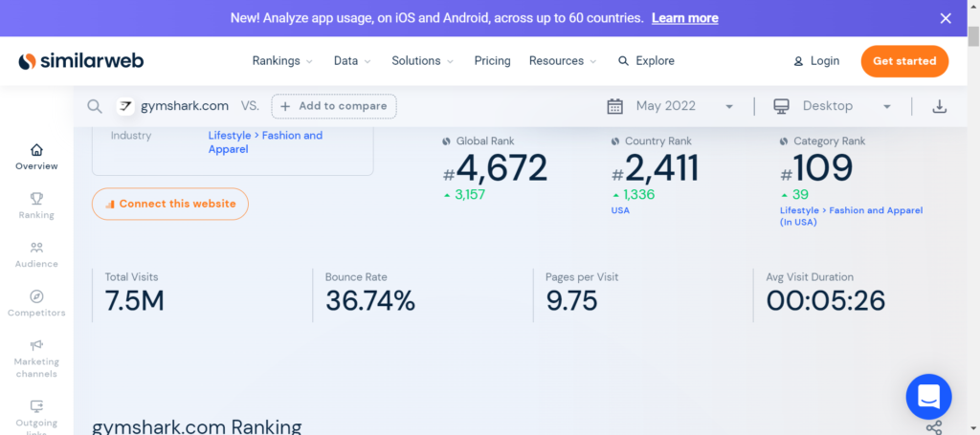Image resolution: width=980 pixels, height=435 pixels.
Task: Open Audience section in sidebar
Action: tap(37, 254)
